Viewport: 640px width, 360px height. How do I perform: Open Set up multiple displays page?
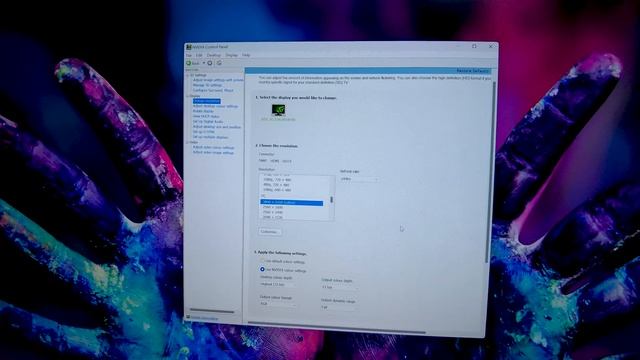point(210,137)
